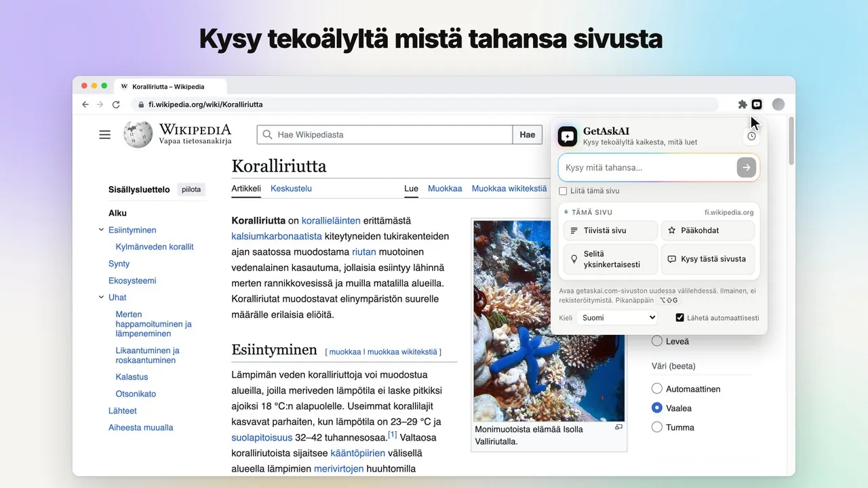Collapse the 'Uhat' contents section arrow
The height and width of the screenshot is (488, 868).
[x=101, y=298]
